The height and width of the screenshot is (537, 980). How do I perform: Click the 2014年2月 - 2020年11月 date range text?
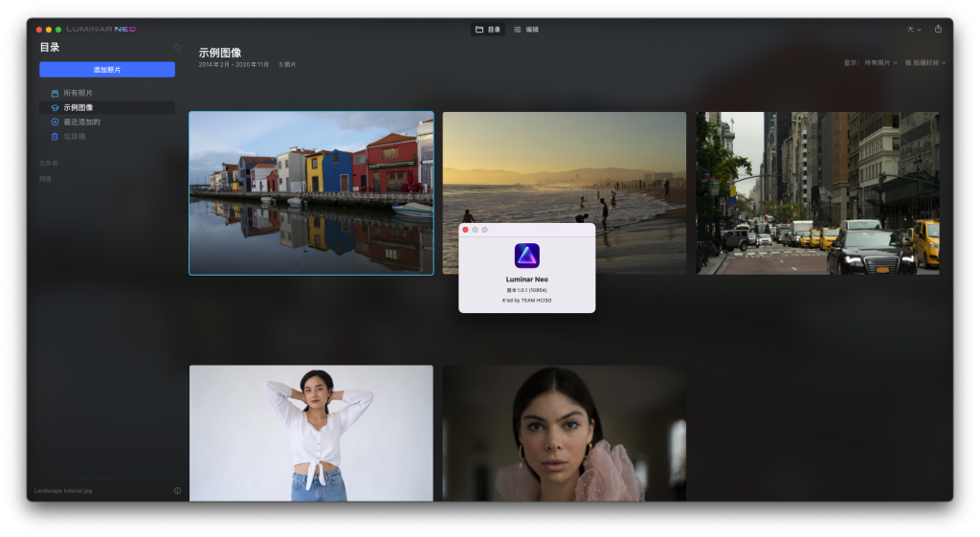pos(234,64)
